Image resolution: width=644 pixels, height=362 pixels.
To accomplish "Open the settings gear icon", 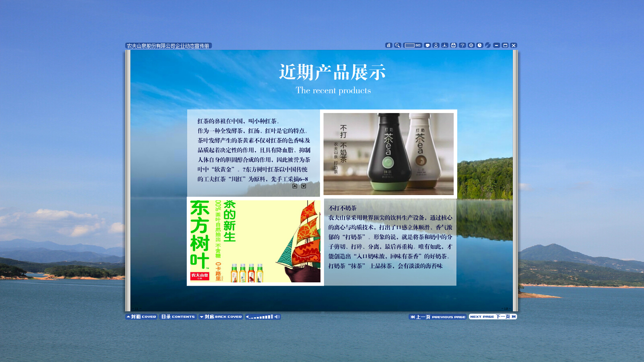I will point(471,45).
